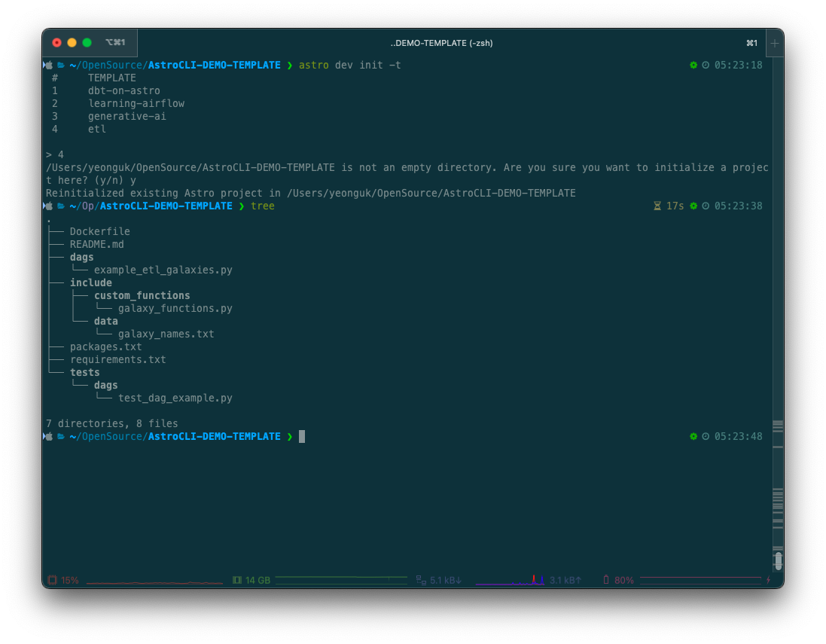Screen dimensions: 826x644
Task: Click green gear icon next to 05:23:38
Action: (x=693, y=206)
